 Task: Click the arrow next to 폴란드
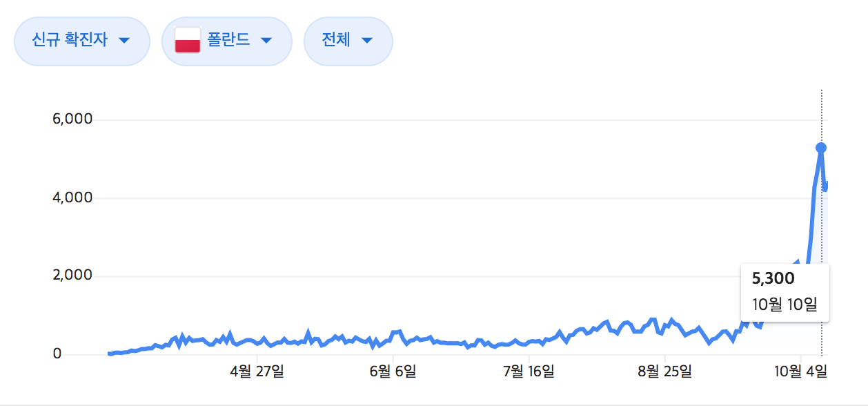click(266, 41)
